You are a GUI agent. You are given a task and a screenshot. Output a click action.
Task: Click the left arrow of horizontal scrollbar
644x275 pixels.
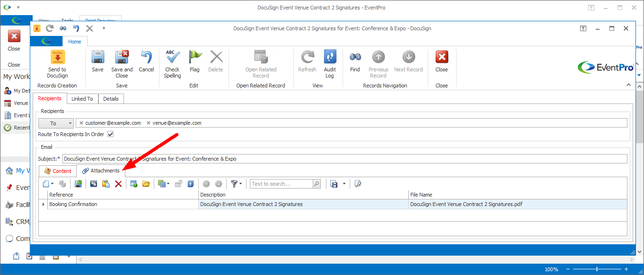coord(80,259)
